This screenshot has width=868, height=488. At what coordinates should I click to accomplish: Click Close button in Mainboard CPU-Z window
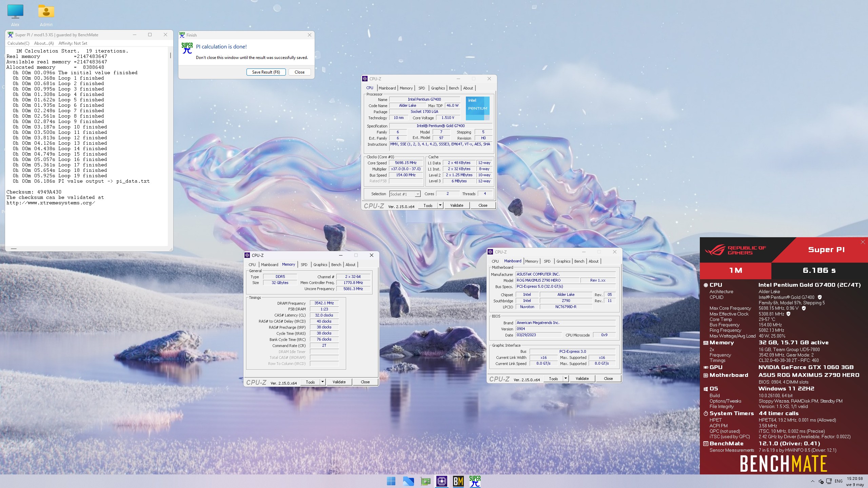pyautogui.click(x=608, y=379)
